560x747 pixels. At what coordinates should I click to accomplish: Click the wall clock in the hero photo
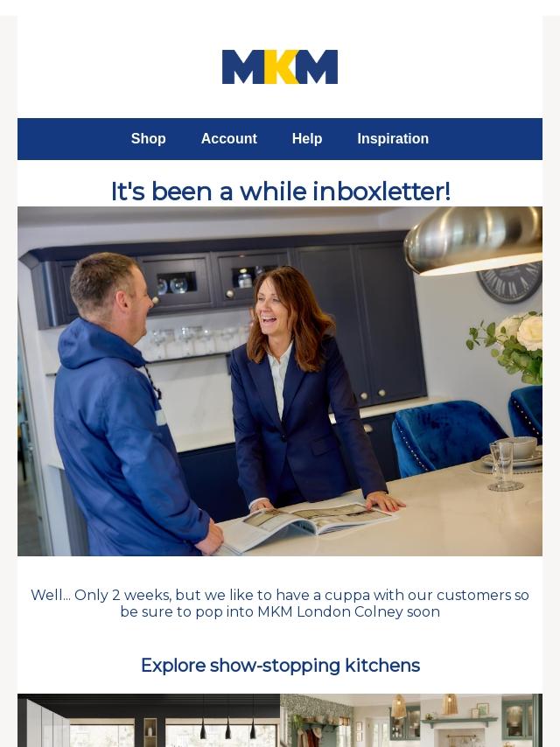[x=510, y=282]
